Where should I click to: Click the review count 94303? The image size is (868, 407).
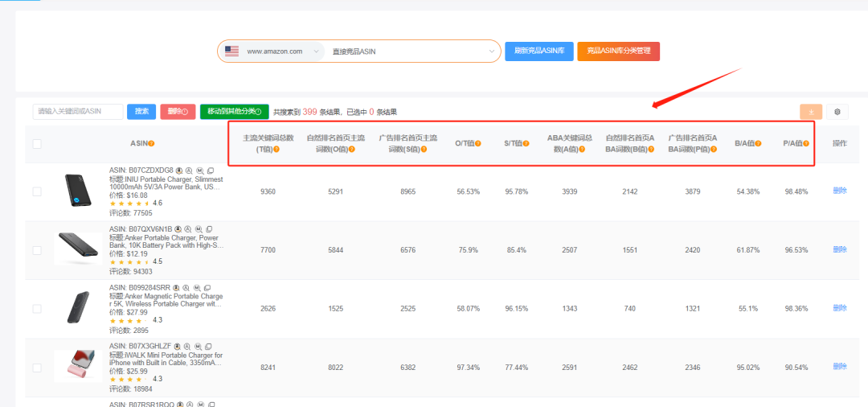(x=143, y=271)
